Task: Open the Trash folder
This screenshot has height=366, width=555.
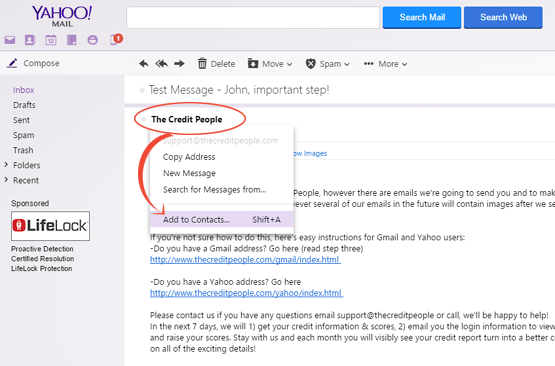Action: [x=23, y=150]
